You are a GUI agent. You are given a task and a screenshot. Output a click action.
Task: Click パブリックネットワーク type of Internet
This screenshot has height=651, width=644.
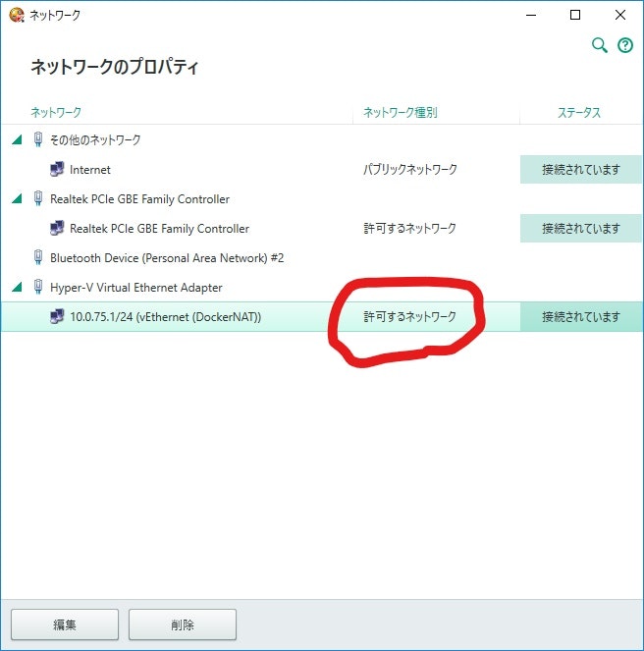[x=410, y=169]
